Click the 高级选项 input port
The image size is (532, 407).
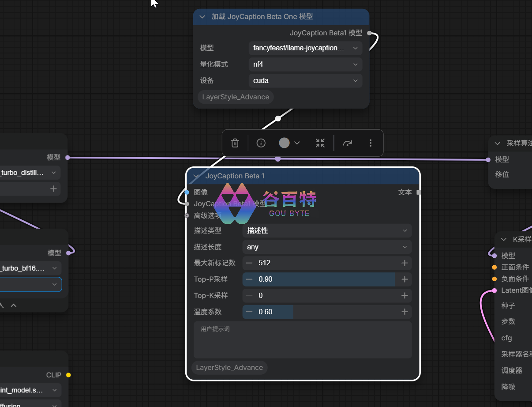[x=187, y=215]
